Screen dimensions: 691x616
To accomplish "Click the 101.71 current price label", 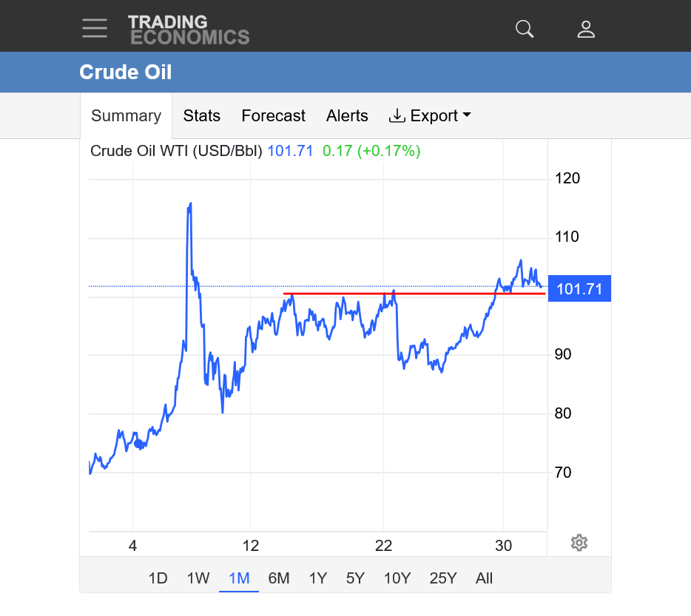I will point(579,289).
